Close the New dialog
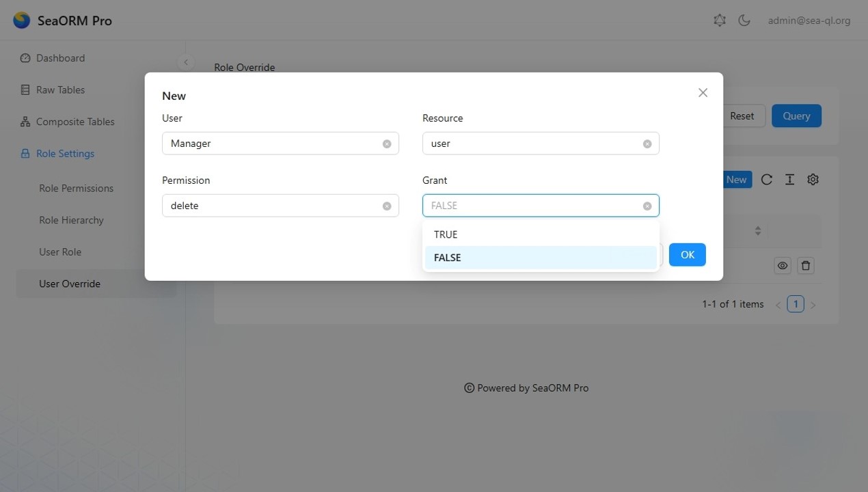The image size is (868, 492). tap(703, 93)
